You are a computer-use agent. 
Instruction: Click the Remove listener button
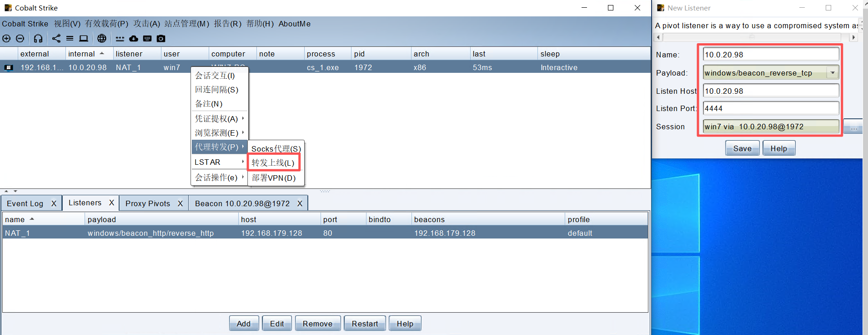coord(318,324)
